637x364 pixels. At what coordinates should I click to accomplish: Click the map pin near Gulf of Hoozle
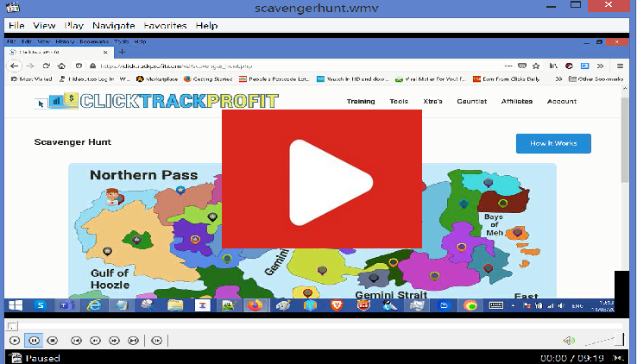(107, 252)
